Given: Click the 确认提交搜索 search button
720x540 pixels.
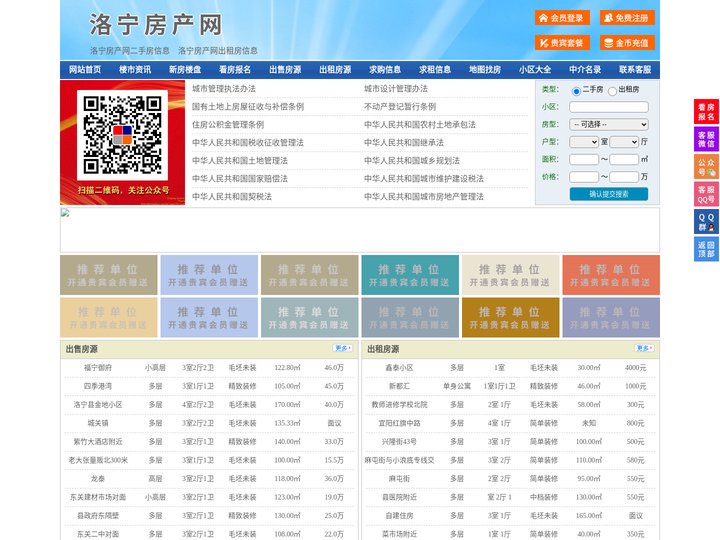Looking at the screenshot, I should pos(609,194).
